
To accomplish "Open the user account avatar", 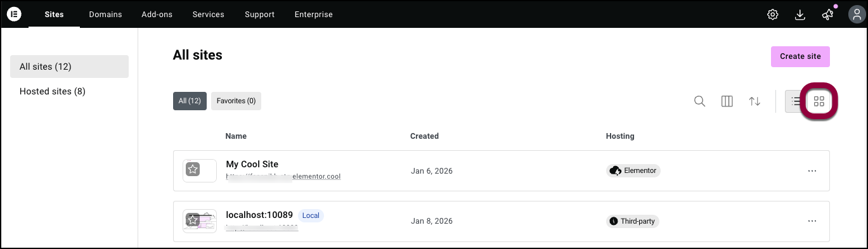I will coord(855,15).
